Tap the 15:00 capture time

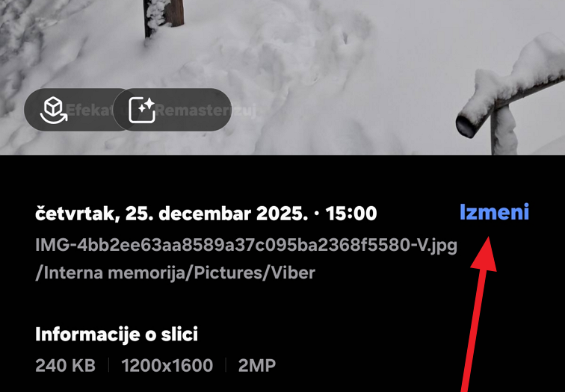pos(351,214)
